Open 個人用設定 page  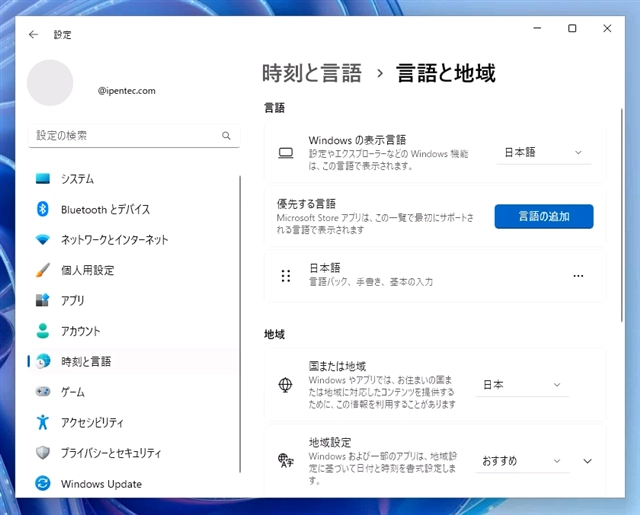point(133,270)
